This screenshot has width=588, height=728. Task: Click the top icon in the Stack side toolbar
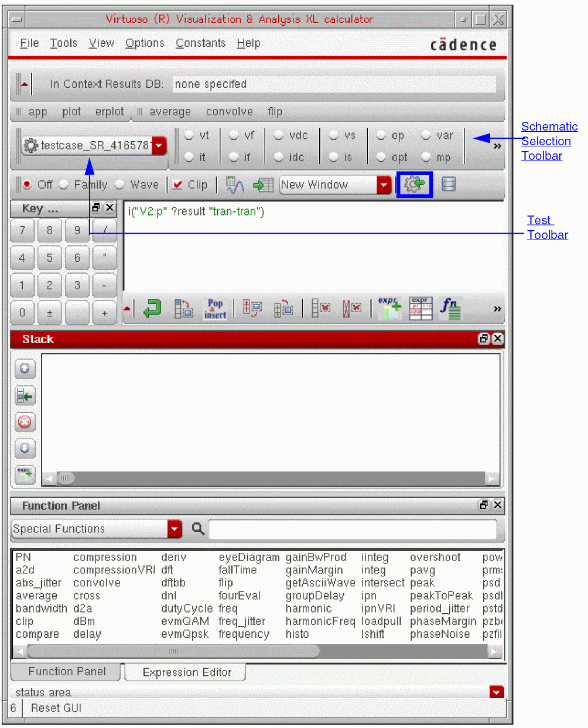pyautogui.click(x=25, y=369)
